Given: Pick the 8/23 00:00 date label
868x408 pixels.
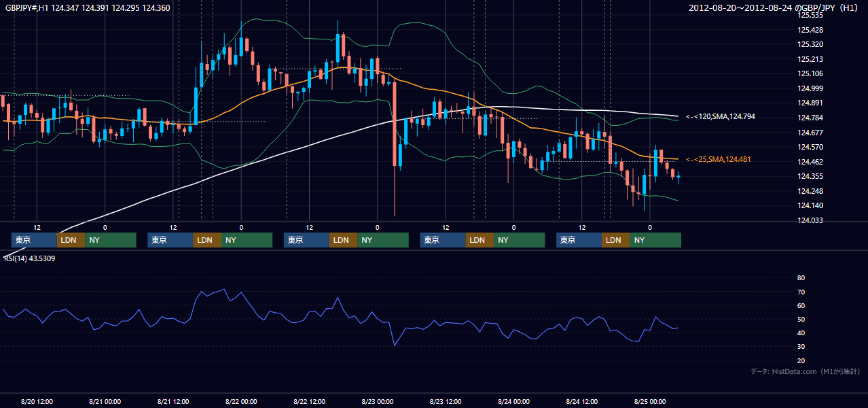Looking at the screenshot, I should pyautogui.click(x=377, y=401).
